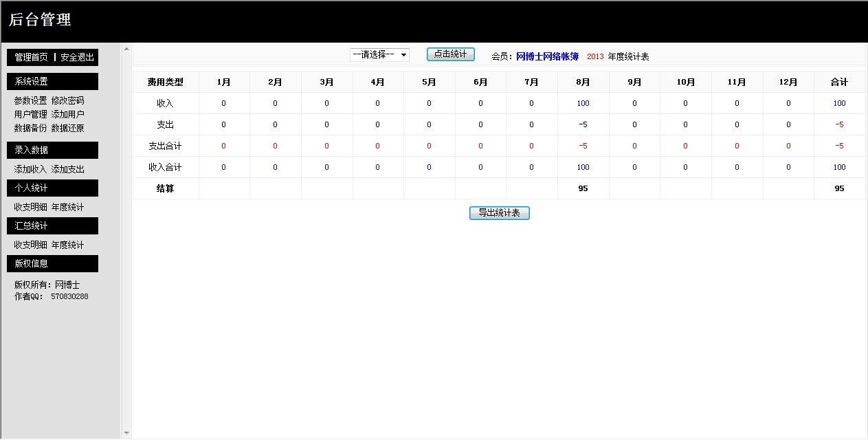
Task: Click the 支出合计 row label
Action: point(166,146)
